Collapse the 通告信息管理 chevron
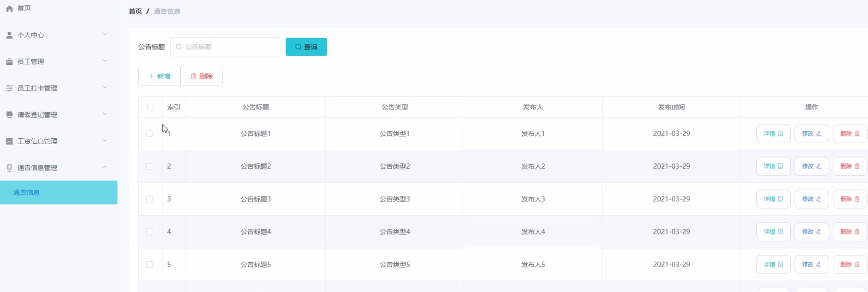 105,167
